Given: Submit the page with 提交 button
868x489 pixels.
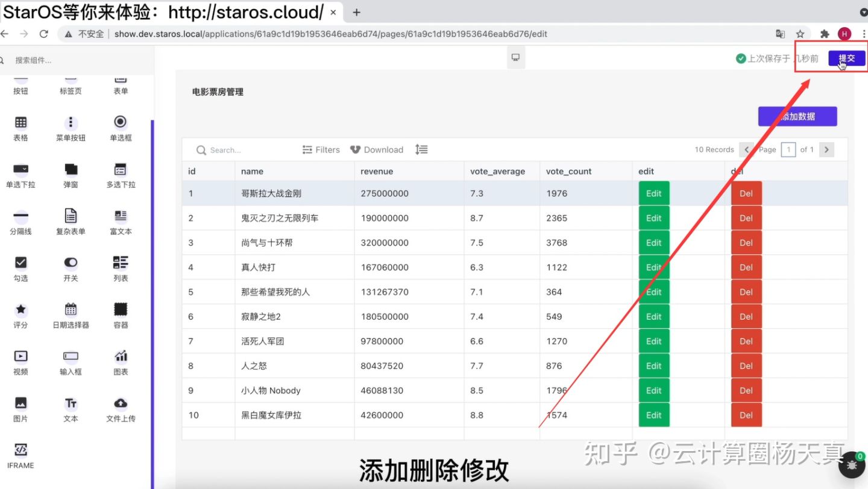Looking at the screenshot, I should [x=847, y=58].
